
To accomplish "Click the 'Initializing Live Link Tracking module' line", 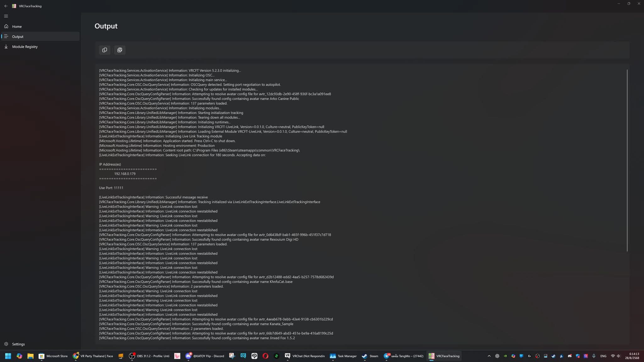I will click(x=161, y=136).
